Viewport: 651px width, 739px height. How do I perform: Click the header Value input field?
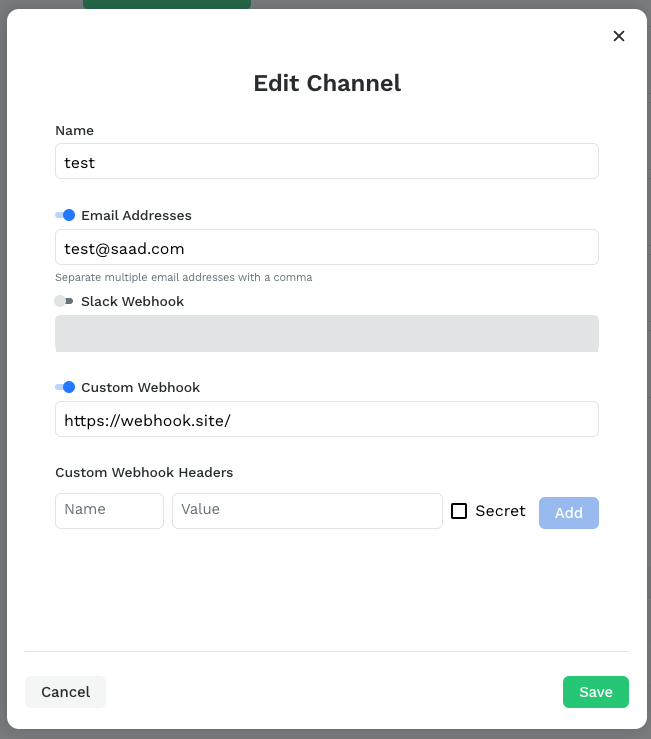[307, 511]
